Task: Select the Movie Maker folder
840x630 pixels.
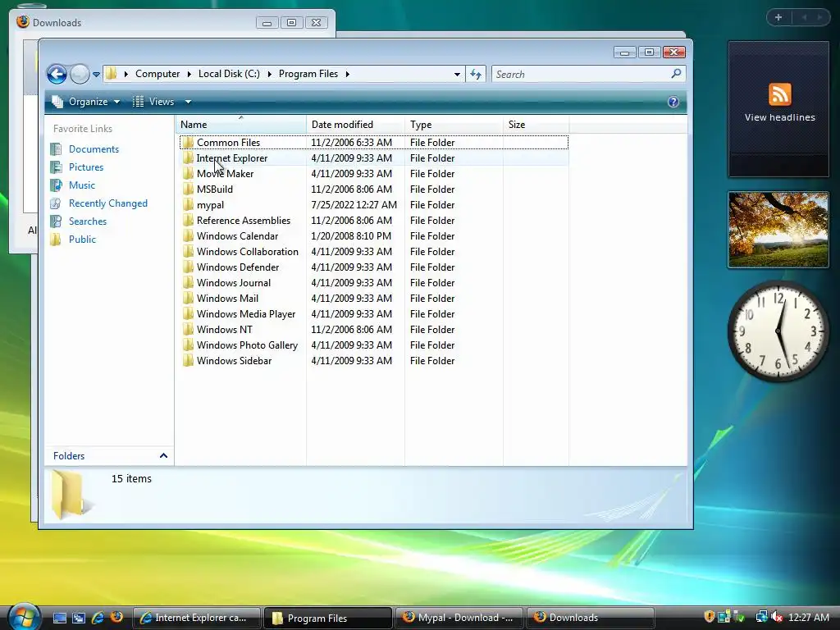Action: tap(225, 174)
